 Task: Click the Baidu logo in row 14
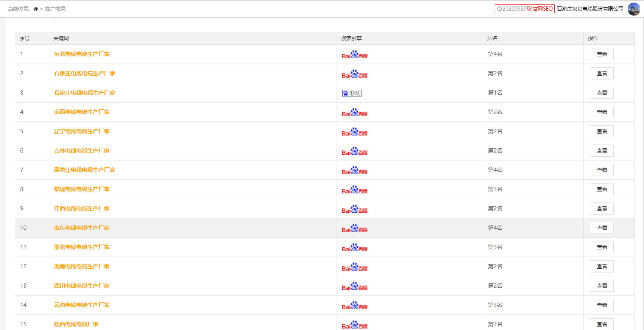(354, 306)
